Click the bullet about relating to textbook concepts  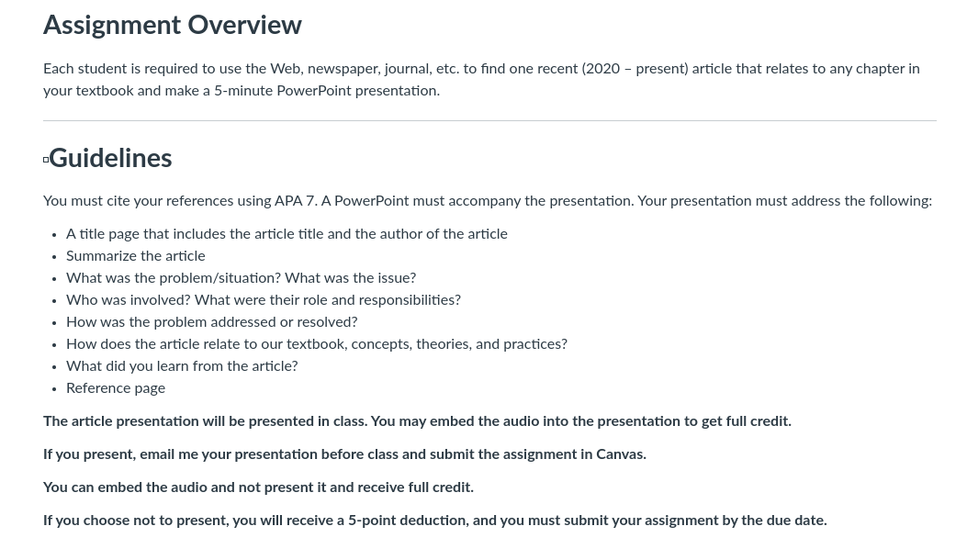tap(317, 344)
